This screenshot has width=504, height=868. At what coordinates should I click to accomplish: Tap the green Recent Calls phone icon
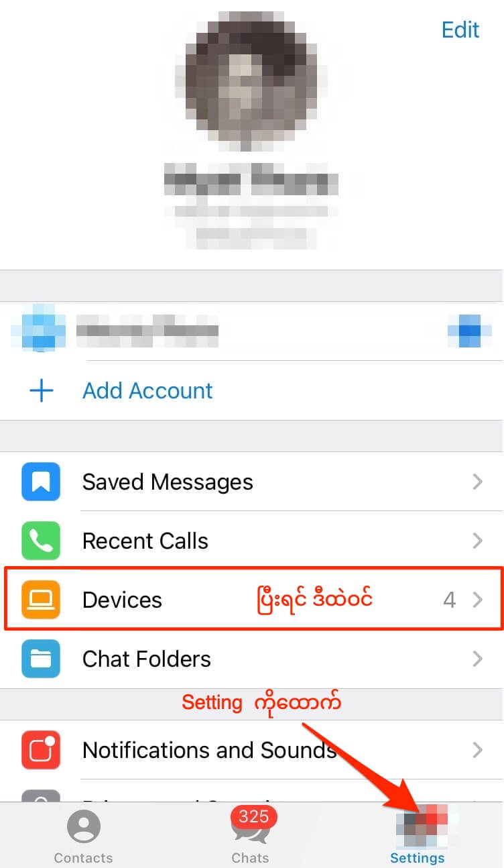click(x=41, y=541)
